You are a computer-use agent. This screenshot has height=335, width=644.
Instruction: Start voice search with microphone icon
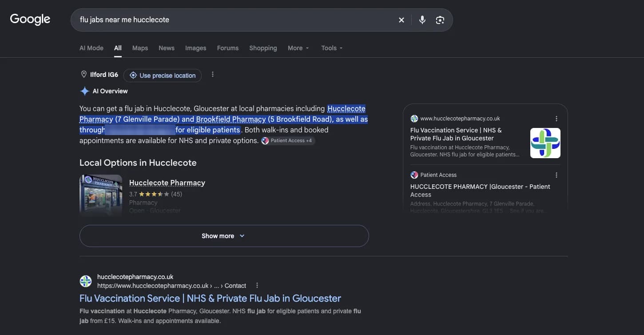point(422,20)
